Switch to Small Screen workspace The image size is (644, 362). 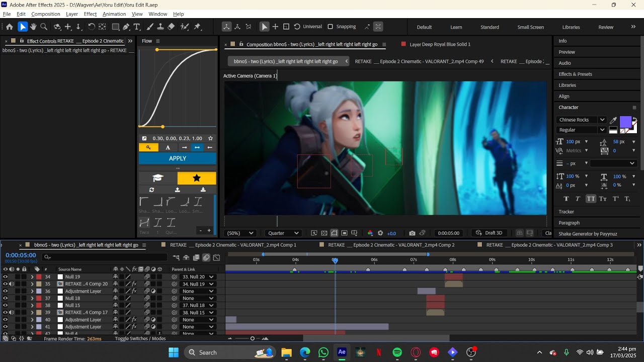pos(530,27)
